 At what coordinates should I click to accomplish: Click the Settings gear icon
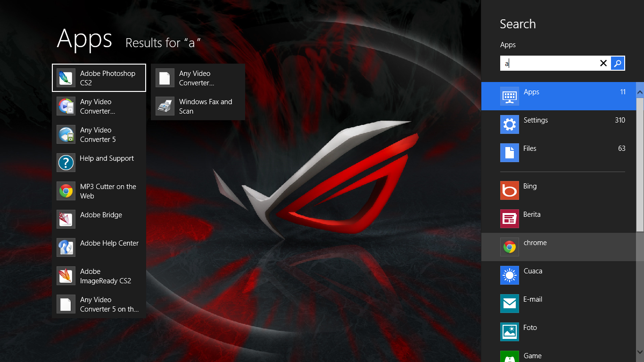click(x=510, y=124)
